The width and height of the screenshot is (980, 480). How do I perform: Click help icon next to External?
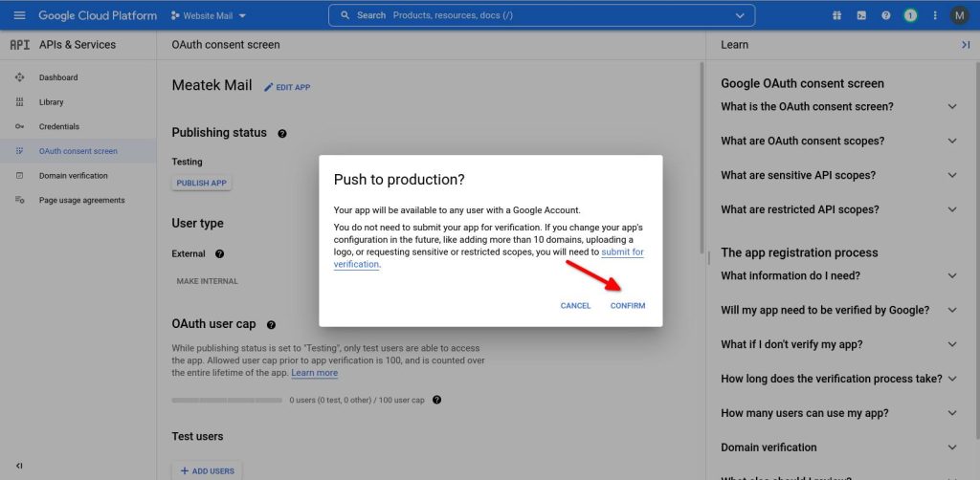pyautogui.click(x=219, y=254)
